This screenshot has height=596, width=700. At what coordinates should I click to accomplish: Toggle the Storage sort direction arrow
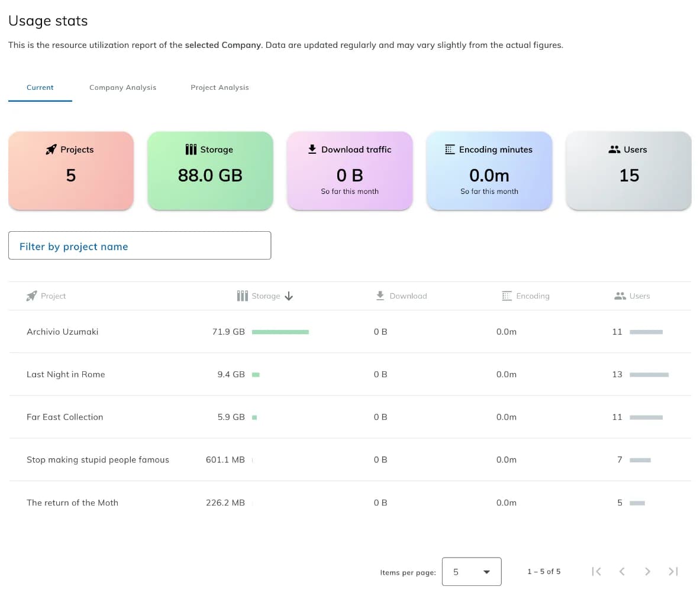(289, 296)
